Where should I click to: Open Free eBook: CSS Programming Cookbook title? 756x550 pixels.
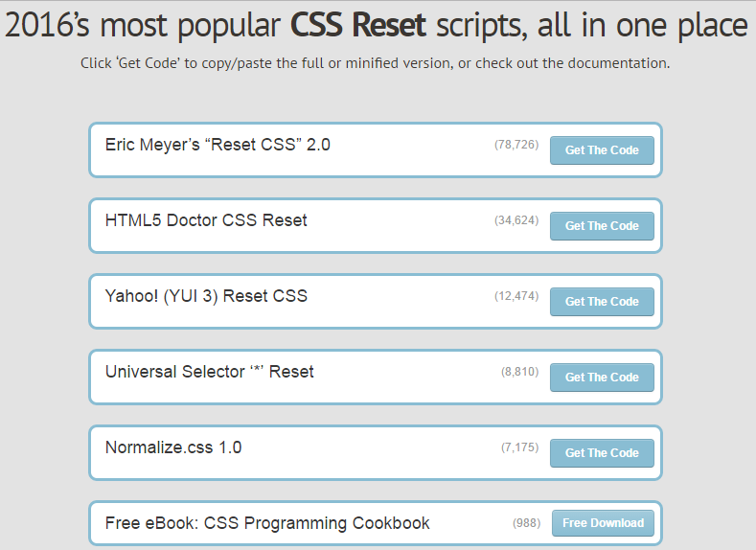tap(267, 523)
